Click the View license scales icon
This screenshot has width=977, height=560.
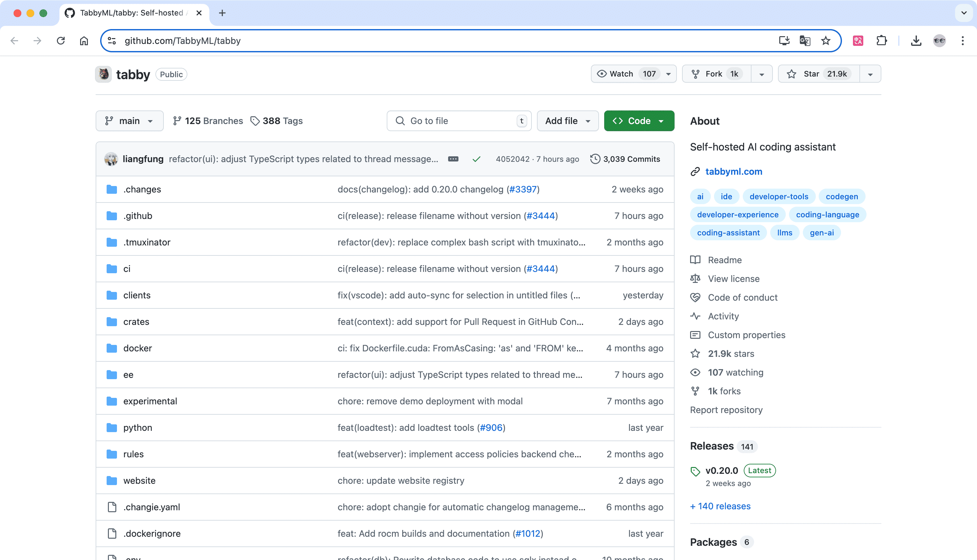pos(696,278)
